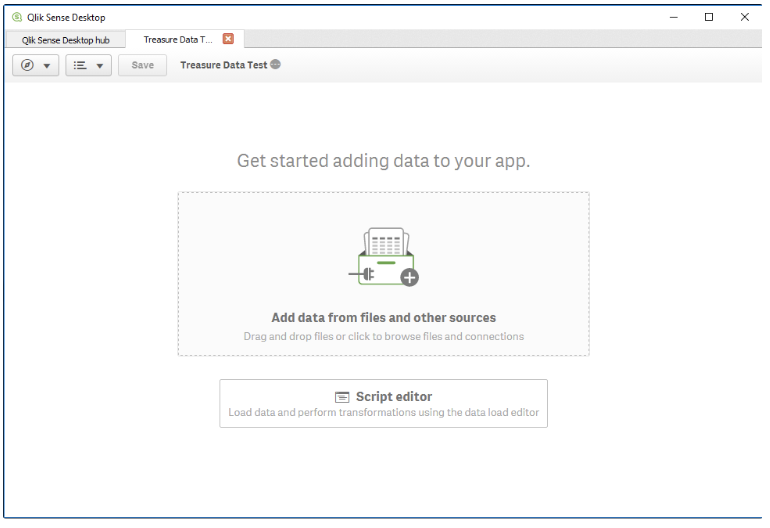The width and height of the screenshot is (770, 528).
Task: Switch to the Qlik Sense Desktop hub tab
Action: 66,40
